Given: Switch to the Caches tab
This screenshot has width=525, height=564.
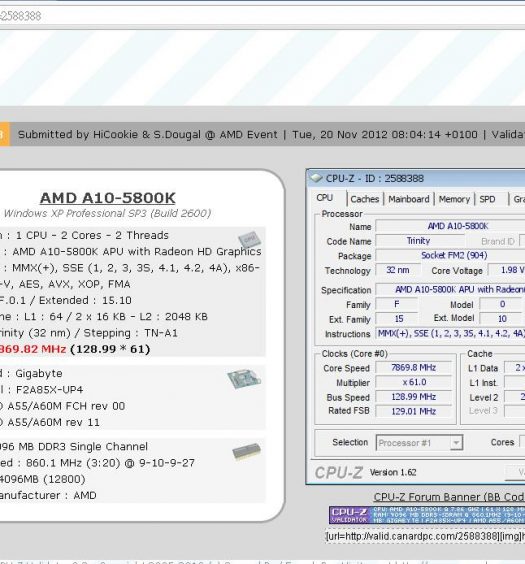Looking at the screenshot, I should tap(365, 199).
